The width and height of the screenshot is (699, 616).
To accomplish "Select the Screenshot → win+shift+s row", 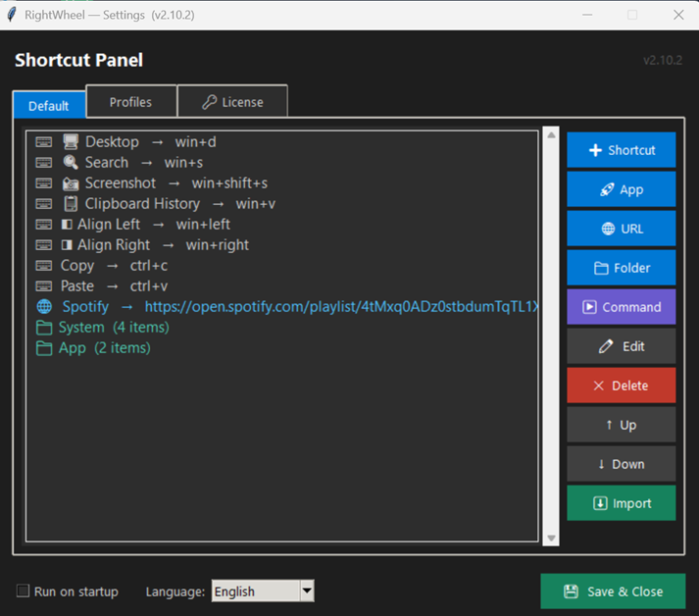I will (x=281, y=183).
